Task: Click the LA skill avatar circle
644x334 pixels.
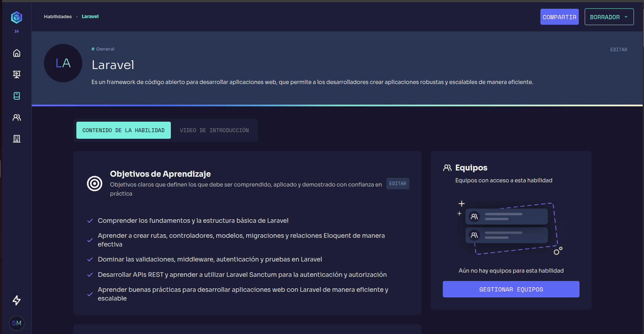Action: [x=63, y=63]
